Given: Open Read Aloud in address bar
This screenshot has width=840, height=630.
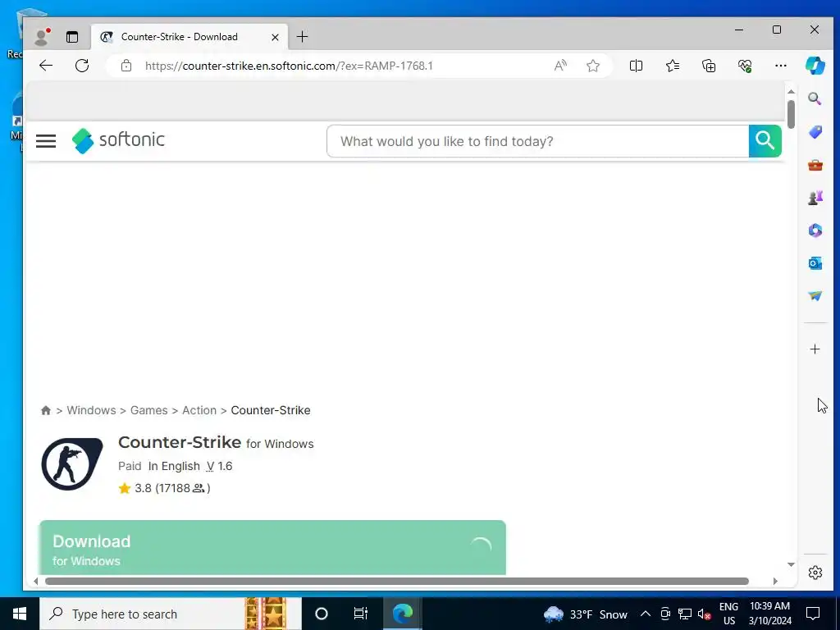Looking at the screenshot, I should pyautogui.click(x=560, y=66).
